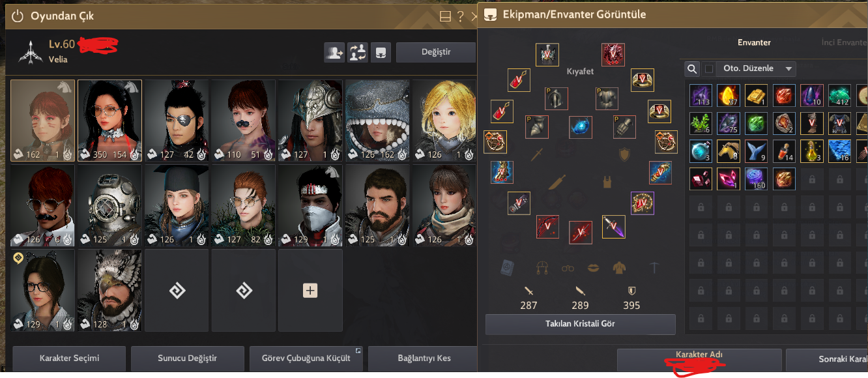Select the pink crystal inventory item
Screen dimensions: 868x378
[x=729, y=179]
